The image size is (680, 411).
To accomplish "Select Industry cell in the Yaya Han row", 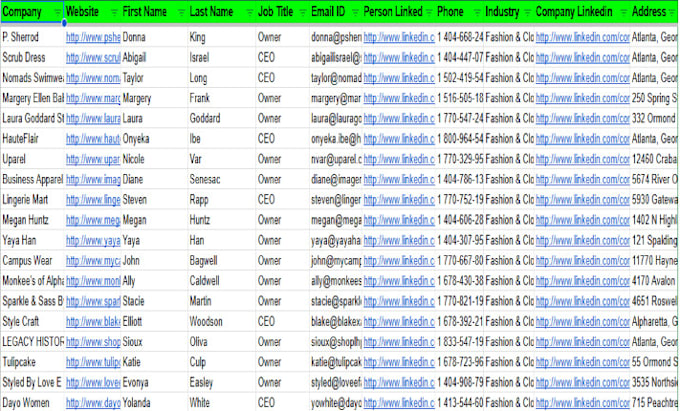I will [509, 240].
